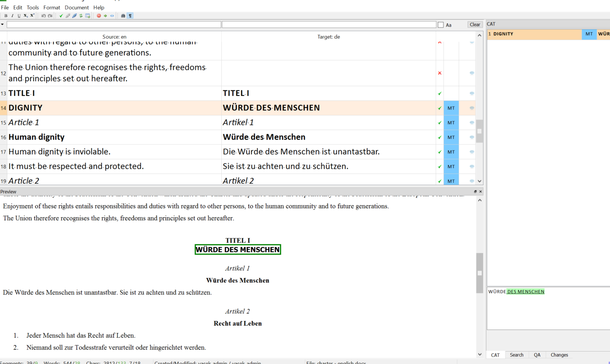Float the Preview panel with its undock button
The image size is (610, 364).
[x=475, y=191]
